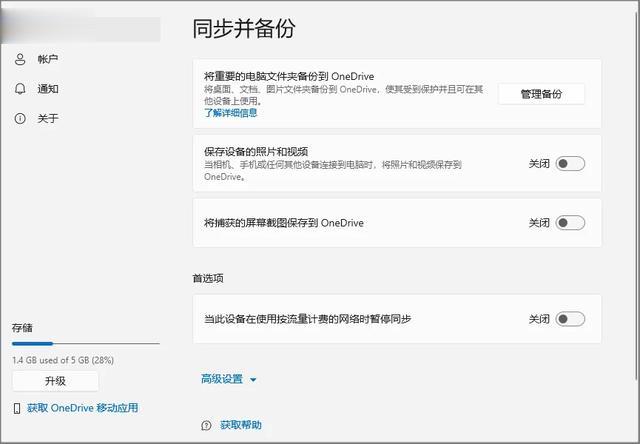
Task: Click the 首选项 section label
Action: click(208, 278)
